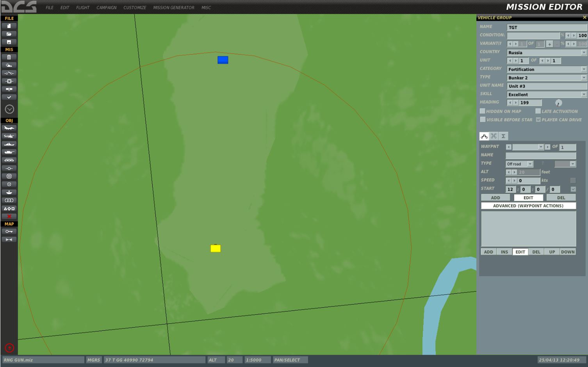
Task: Click the checkmark icon in MIS section
Action: [x=9, y=97]
